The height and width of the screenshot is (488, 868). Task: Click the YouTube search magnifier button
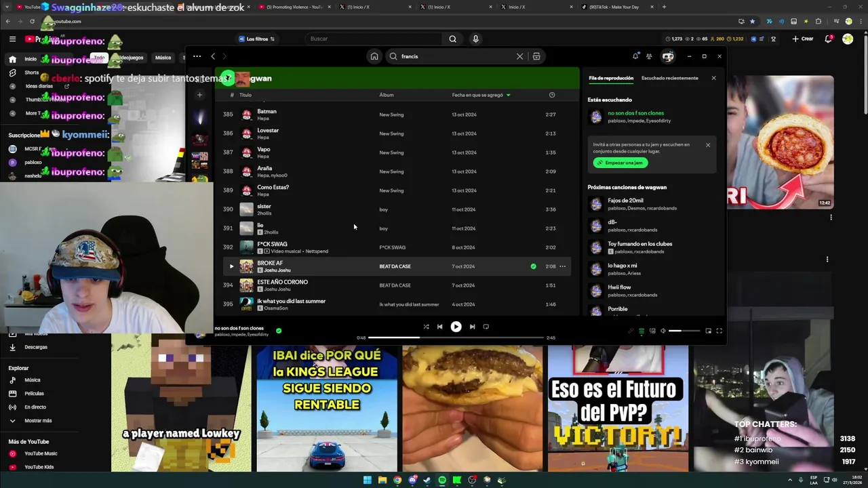[452, 39]
